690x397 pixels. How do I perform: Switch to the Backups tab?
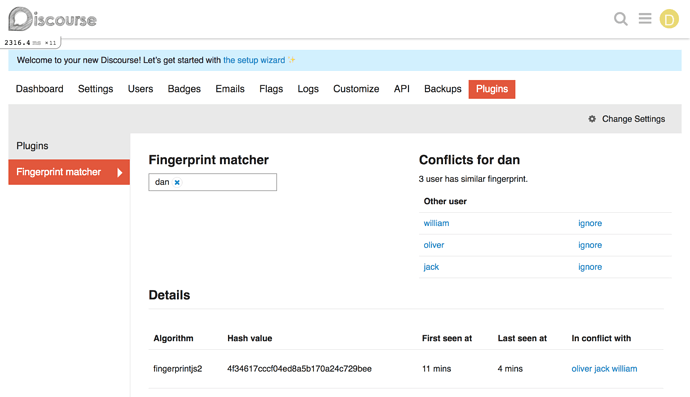pyautogui.click(x=443, y=89)
